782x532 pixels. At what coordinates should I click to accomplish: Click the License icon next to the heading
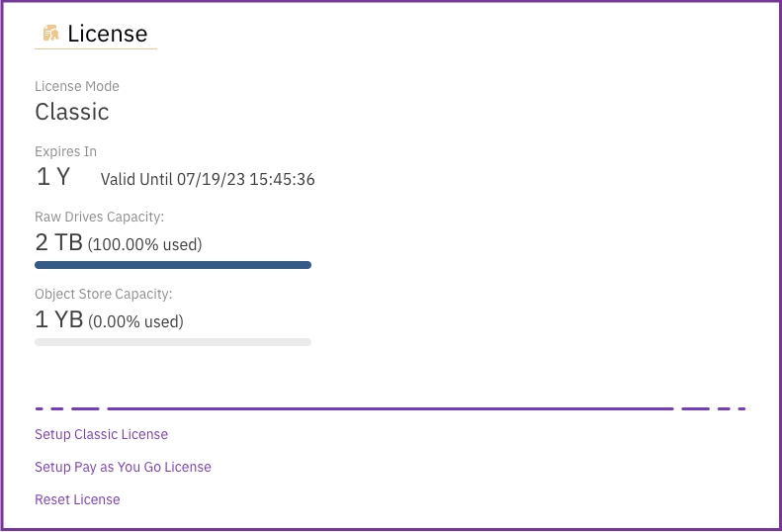[50, 34]
